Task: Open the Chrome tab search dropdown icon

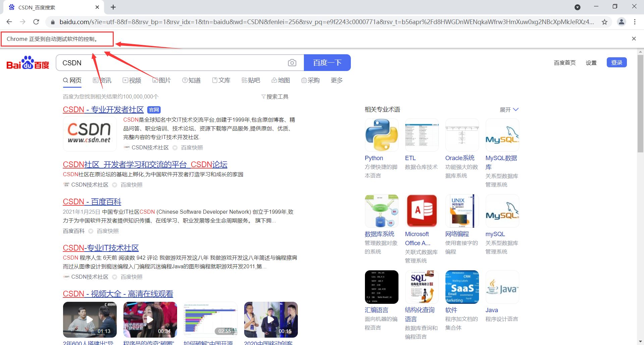Action: (577, 7)
